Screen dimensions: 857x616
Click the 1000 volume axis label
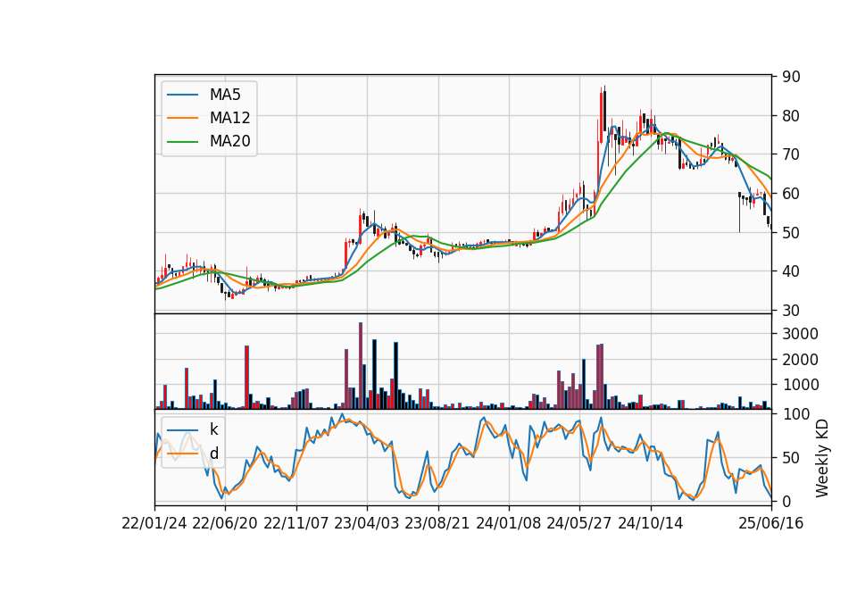(x=800, y=385)
